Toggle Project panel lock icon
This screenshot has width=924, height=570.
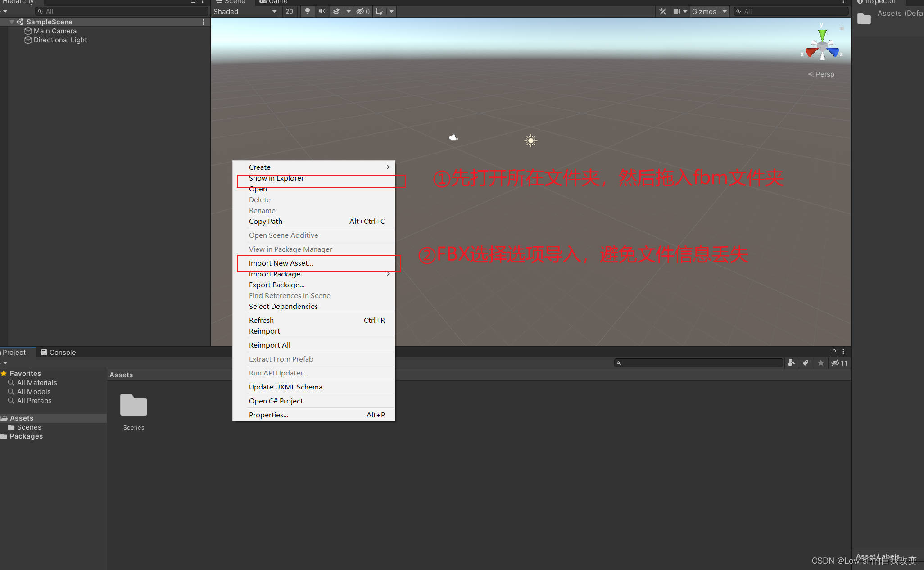[833, 352]
